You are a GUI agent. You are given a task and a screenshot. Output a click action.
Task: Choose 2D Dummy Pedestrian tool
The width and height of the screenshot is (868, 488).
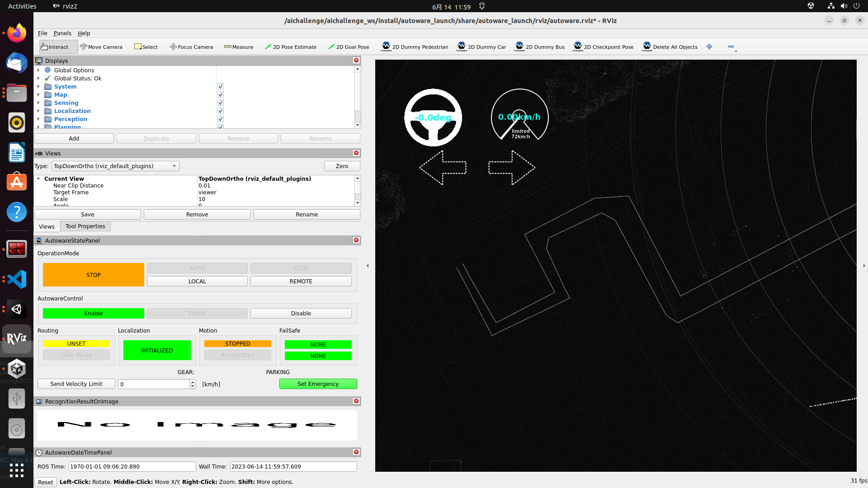point(415,47)
